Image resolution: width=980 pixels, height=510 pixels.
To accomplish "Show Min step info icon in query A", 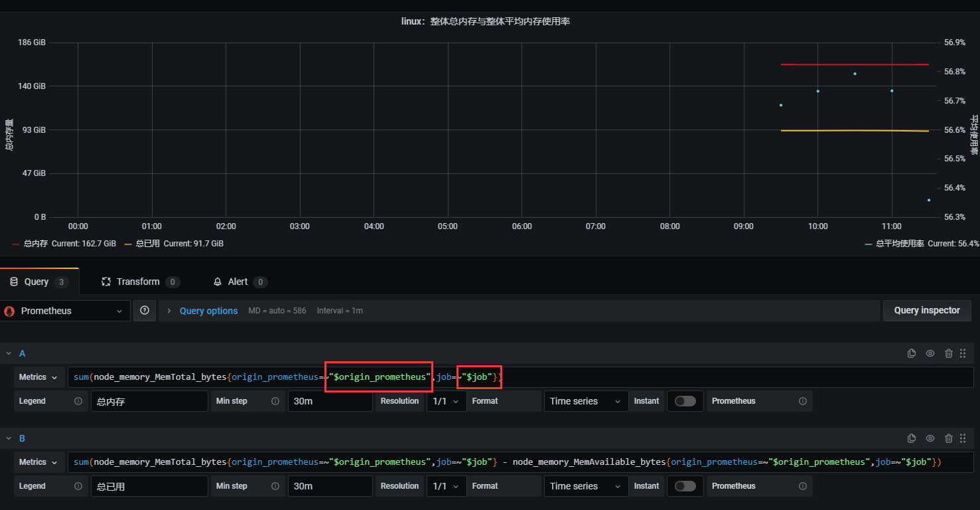I will (275, 401).
